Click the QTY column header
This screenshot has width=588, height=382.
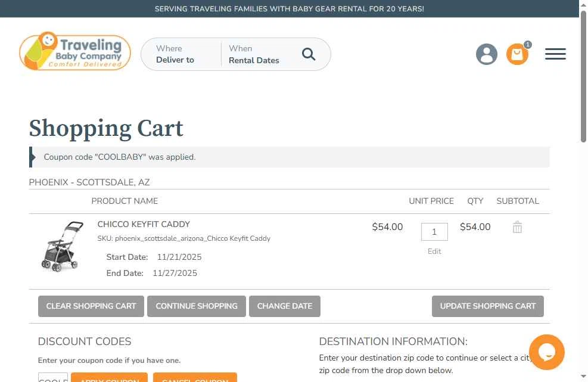tap(475, 201)
